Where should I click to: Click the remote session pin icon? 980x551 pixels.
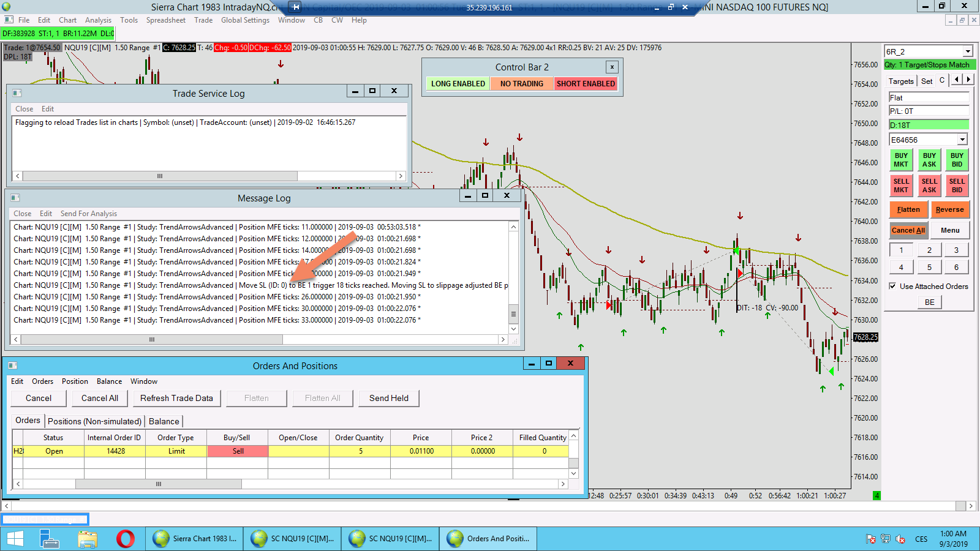pos(295,7)
